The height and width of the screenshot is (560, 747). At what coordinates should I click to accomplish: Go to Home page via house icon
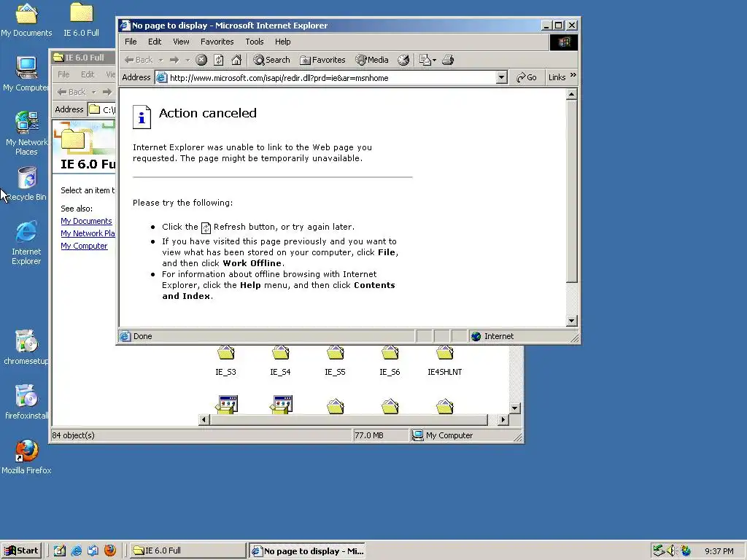(x=236, y=60)
